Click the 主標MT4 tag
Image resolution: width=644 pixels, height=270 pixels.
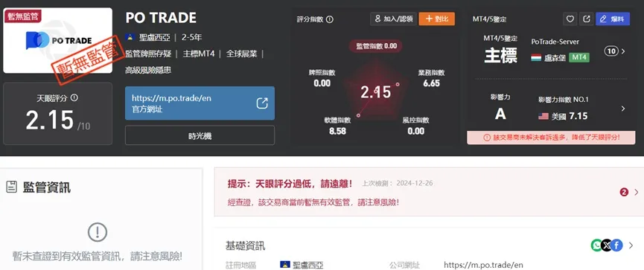click(x=199, y=54)
